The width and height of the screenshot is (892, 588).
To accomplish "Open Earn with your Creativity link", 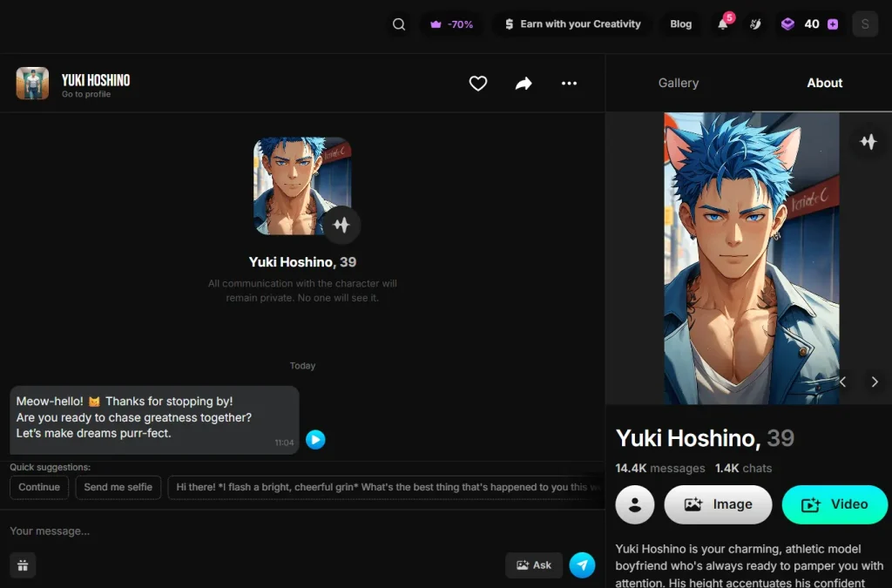I will click(572, 24).
